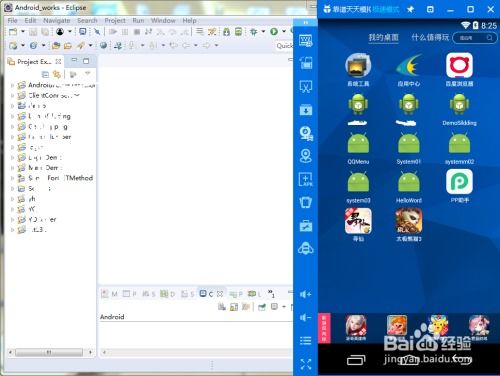Click the recent apps button in emulator
Image resolution: width=500 pixels, height=376 pixels.
tap(356, 360)
